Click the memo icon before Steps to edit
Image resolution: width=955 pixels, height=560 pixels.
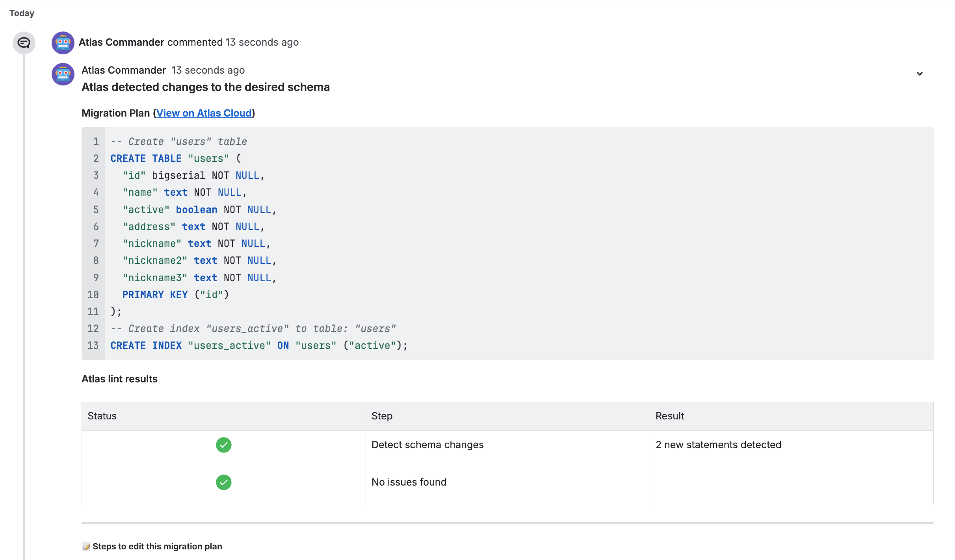(x=86, y=546)
